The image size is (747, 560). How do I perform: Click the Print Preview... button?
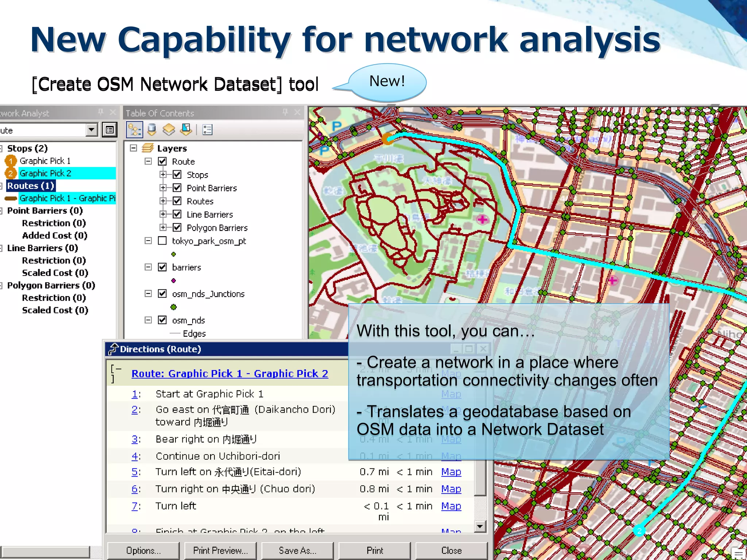pyautogui.click(x=220, y=550)
